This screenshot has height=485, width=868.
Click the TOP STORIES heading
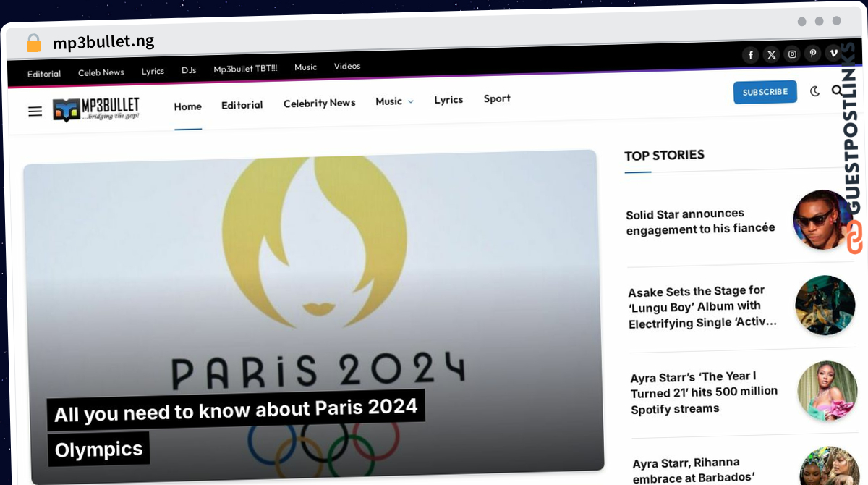(664, 155)
